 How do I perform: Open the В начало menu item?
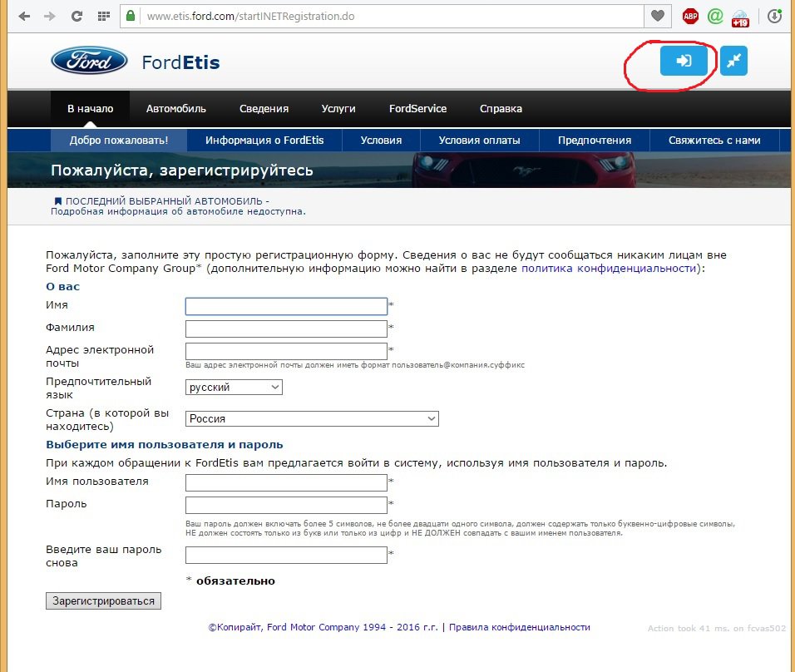(x=91, y=108)
